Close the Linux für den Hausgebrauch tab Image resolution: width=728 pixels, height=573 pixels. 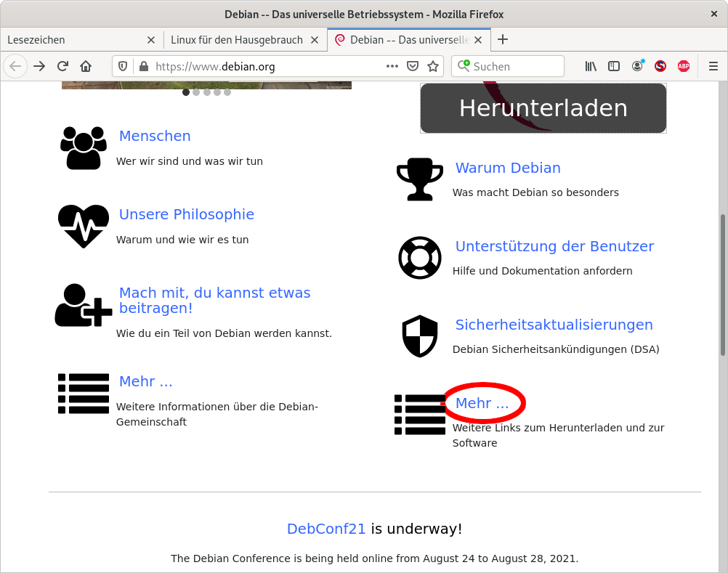coord(315,40)
